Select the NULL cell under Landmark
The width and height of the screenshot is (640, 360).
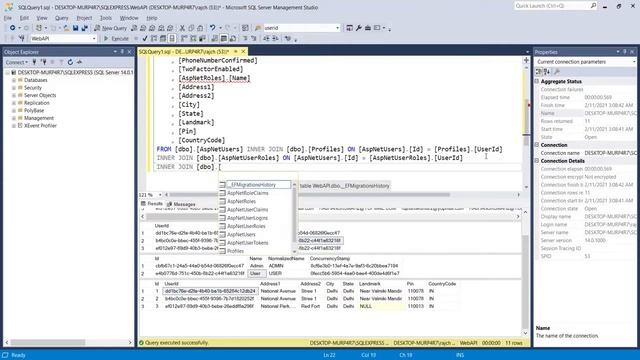(x=382, y=306)
